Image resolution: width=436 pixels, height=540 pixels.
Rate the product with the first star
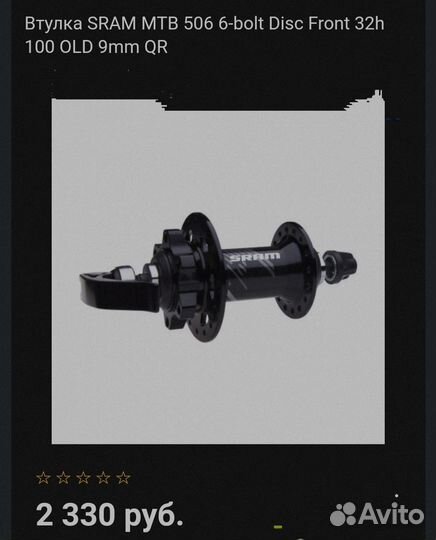pyautogui.click(x=43, y=478)
